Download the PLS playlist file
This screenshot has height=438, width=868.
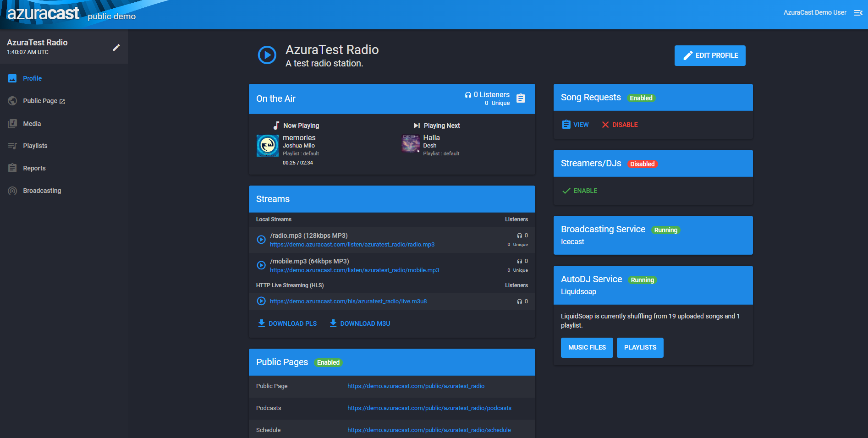(287, 323)
